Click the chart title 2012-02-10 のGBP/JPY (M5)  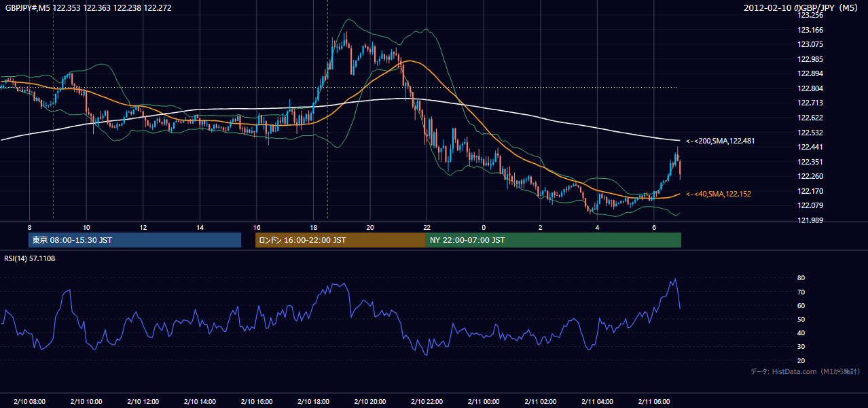coord(801,8)
